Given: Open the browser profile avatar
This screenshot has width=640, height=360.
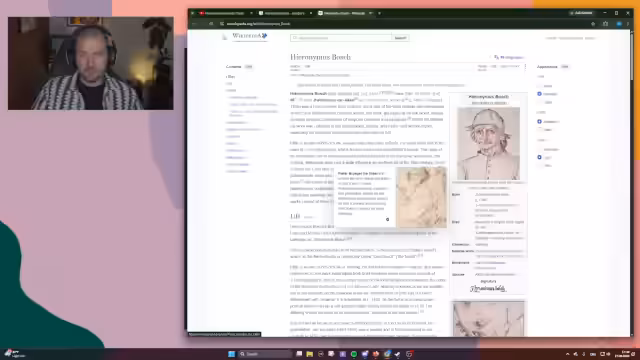Looking at the screenshot, I should (x=619, y=24).
